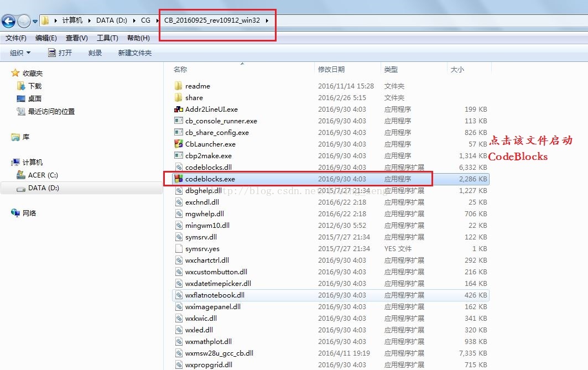Click the wxdatetimepicker.dll file icon

point(179,283)
